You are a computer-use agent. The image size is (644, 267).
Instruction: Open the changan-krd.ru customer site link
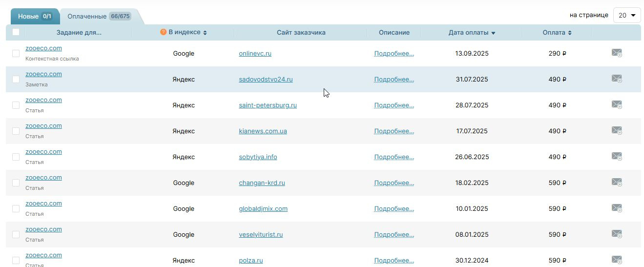pos(262,183)
